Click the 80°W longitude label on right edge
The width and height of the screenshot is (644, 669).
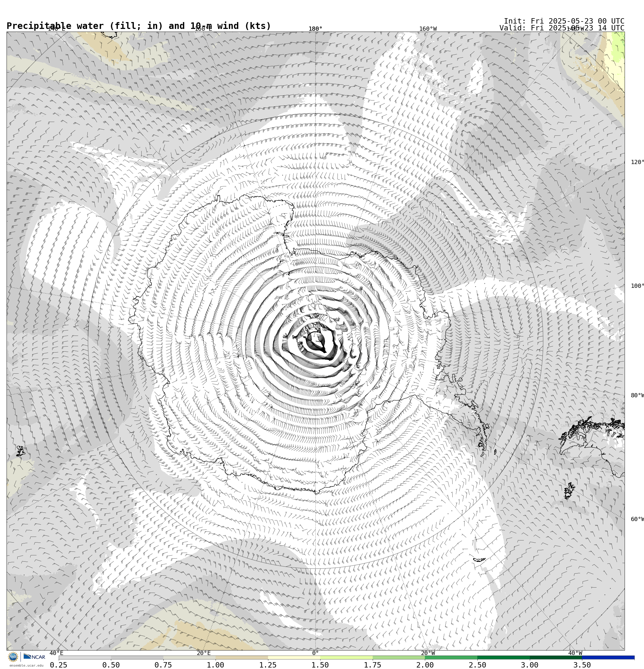click(x=637, y=395)
